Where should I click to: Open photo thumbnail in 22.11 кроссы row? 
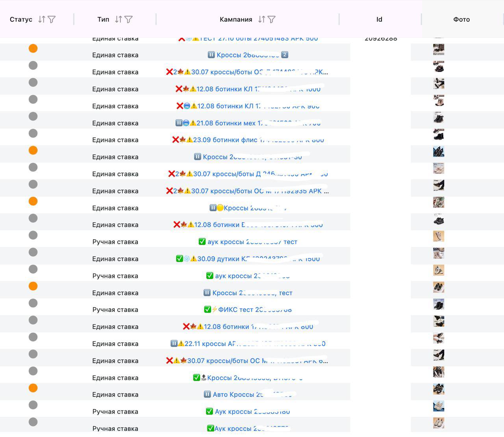(x=439, y=338)
